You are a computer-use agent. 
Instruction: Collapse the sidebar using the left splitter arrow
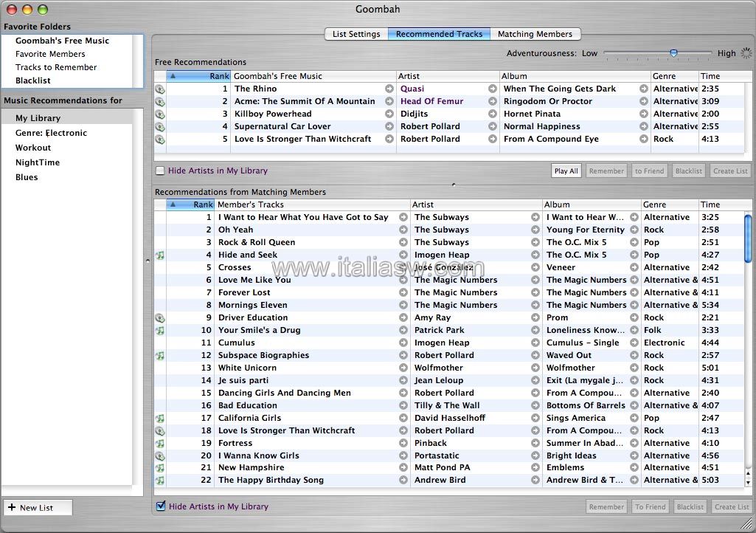pyautogui.click(x=148, y=260)
